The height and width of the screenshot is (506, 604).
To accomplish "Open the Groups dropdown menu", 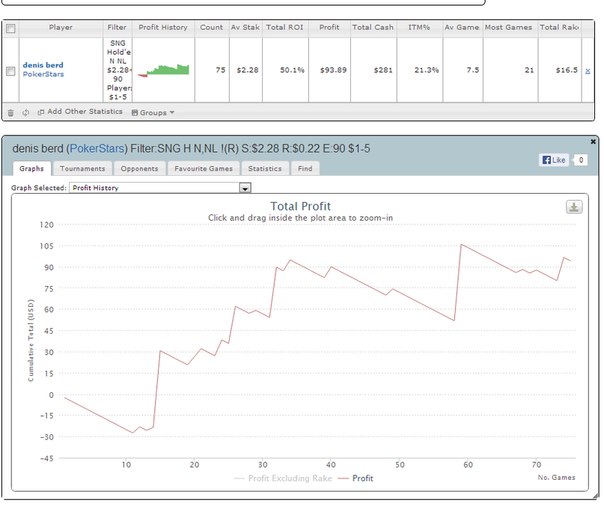I will (153, 112).
